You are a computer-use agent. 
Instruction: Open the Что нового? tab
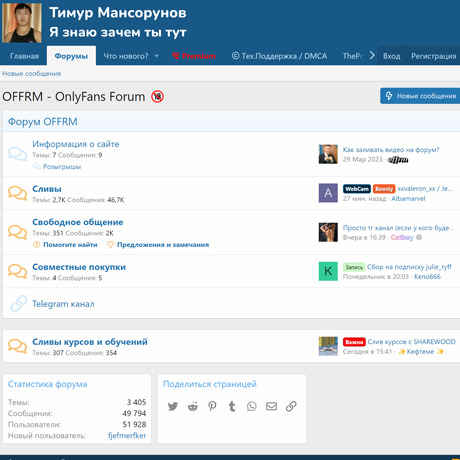click(126, 56)
